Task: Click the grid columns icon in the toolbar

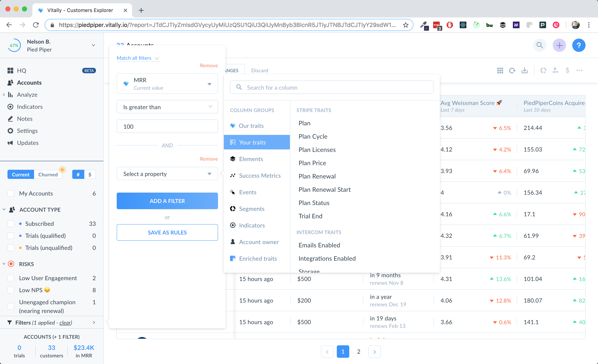Action: point(500,71)
